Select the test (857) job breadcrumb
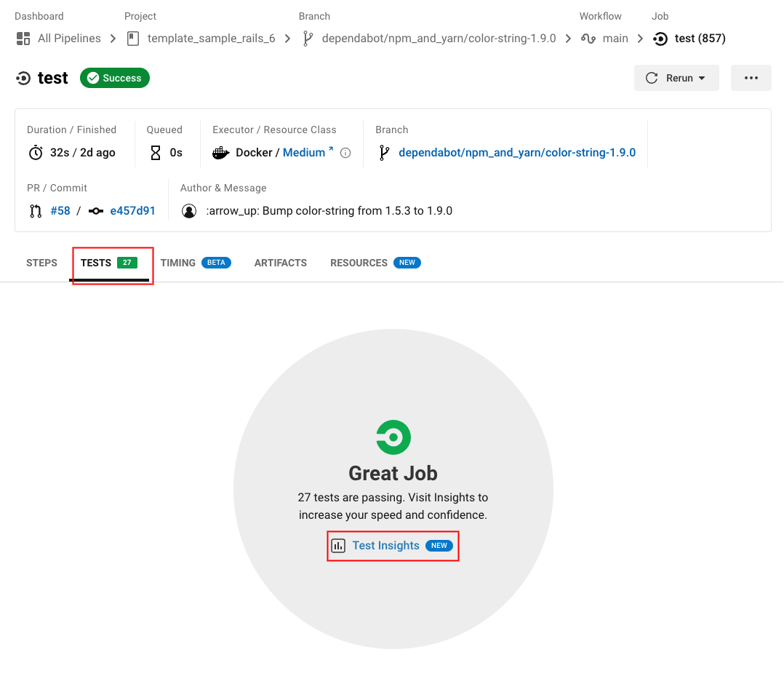 [700, 39]
